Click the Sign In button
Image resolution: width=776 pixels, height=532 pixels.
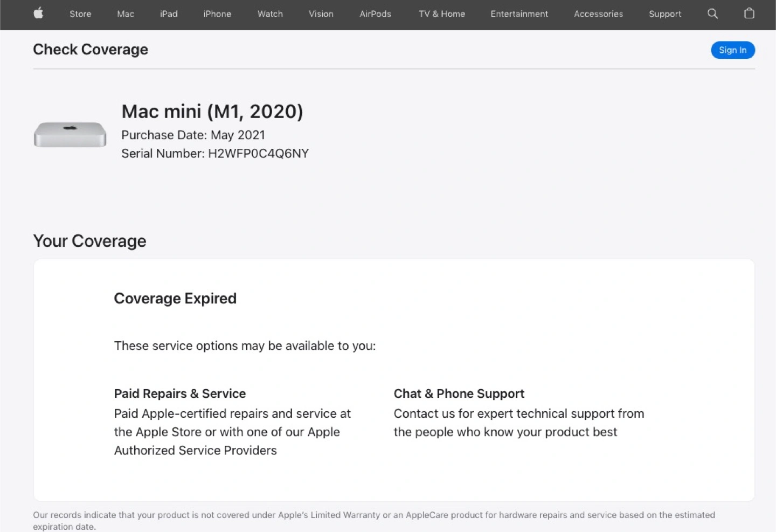(733, 50)
